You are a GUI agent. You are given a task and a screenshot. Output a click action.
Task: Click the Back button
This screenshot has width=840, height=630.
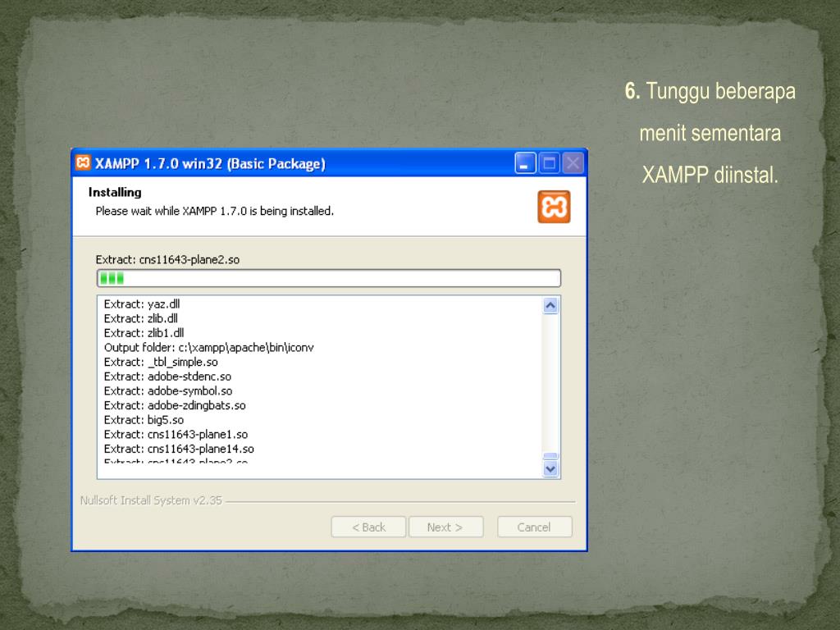pos(368,527)
